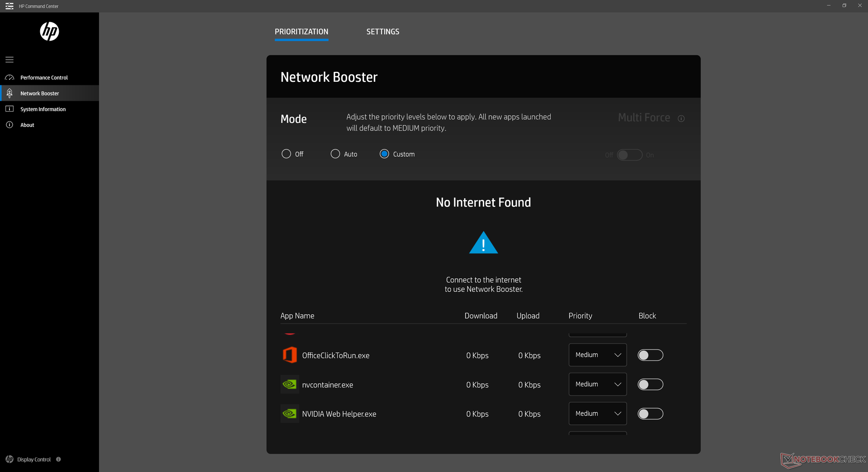Viewport: 868px width, 472px height.
Task: Switch to the SETTINGS tab
Action: (382, 32)
